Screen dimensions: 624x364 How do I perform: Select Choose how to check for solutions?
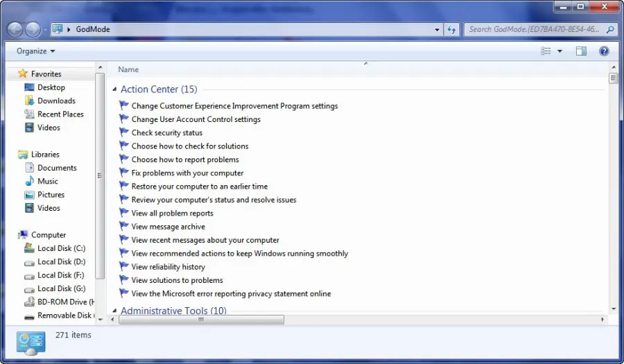pyautogui.click(x=190, y=146)
